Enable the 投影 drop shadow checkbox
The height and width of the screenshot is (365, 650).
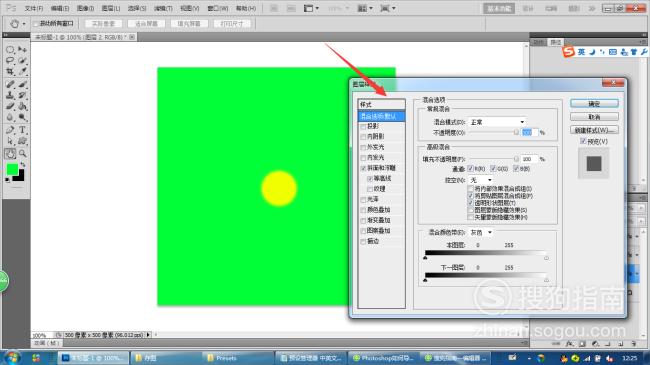point(364,126)
